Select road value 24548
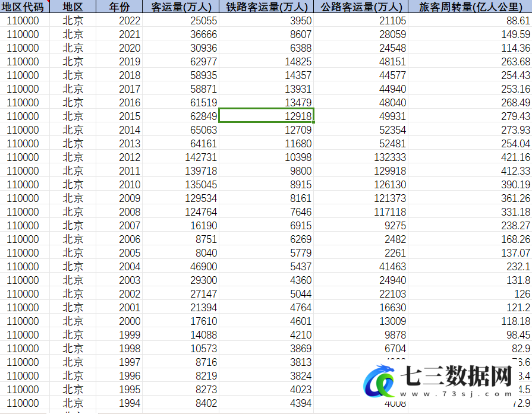Viewport: 532px width, 414px height. tap(361, 48)
